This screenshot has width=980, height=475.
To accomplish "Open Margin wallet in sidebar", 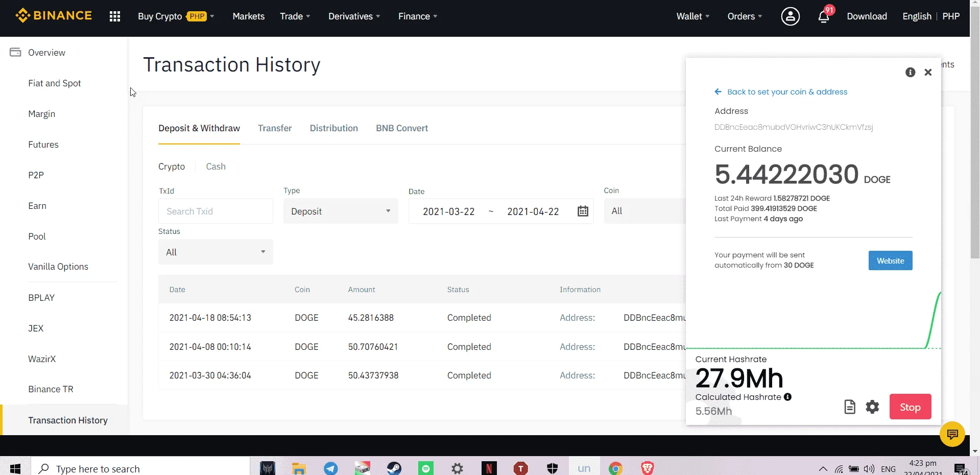I will point(42,114).
